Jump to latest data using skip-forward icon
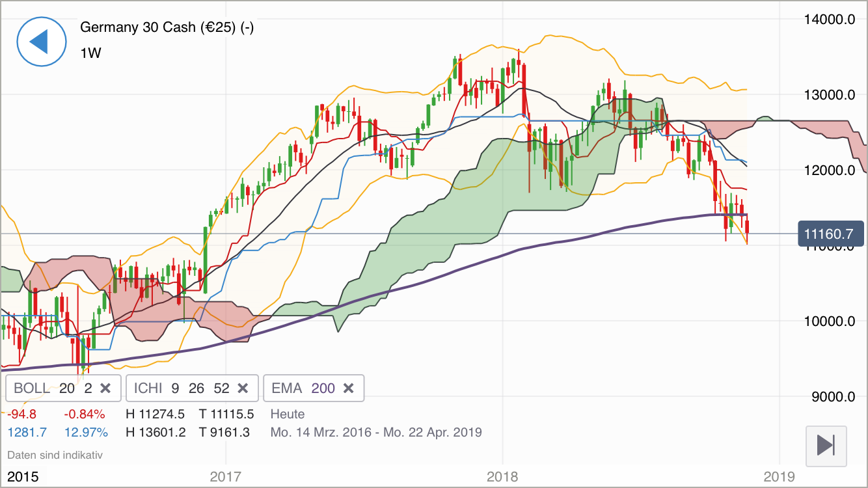This screenshot has height=488, width=868. (826, 446)
